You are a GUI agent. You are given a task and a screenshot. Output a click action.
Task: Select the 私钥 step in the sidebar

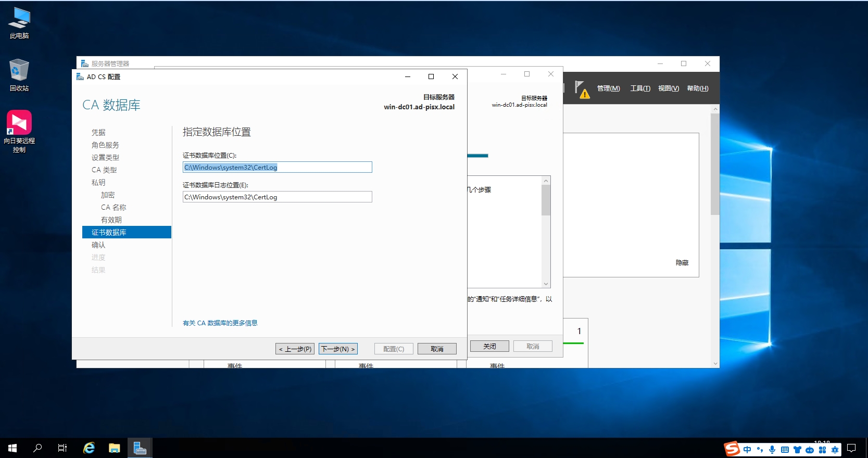(x=98, y=183)
